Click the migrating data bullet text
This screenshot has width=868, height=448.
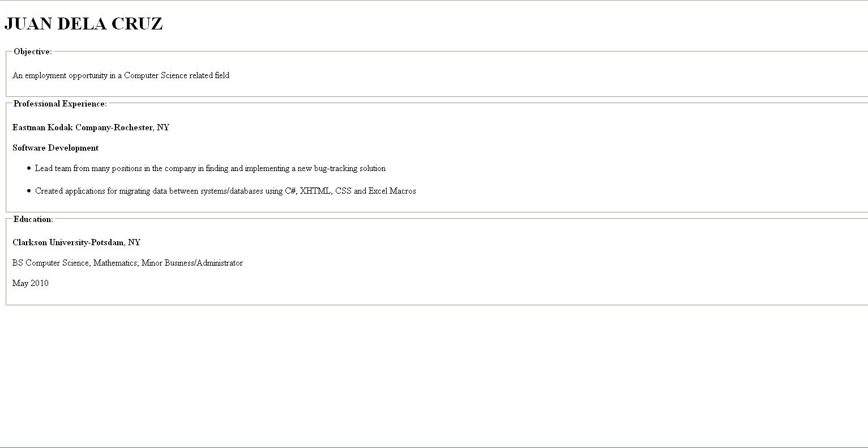point(225,191)
